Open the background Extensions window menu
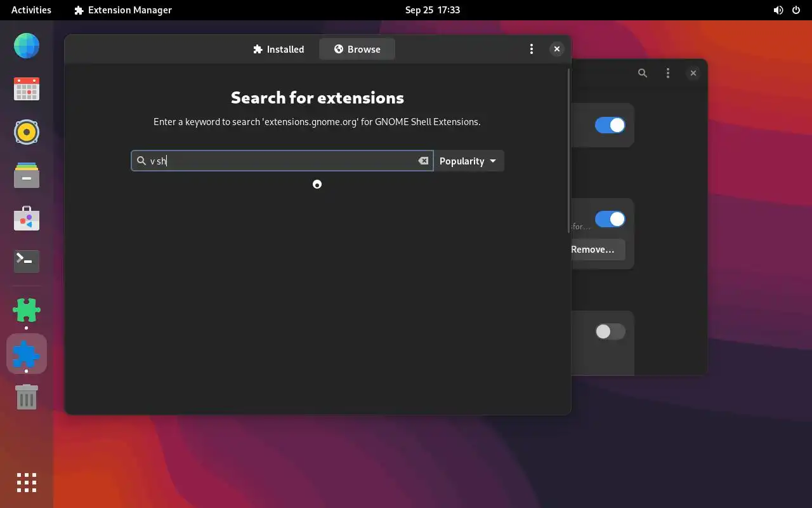The height and width of the screenshot is (508, 812). (x=667, y=73)
